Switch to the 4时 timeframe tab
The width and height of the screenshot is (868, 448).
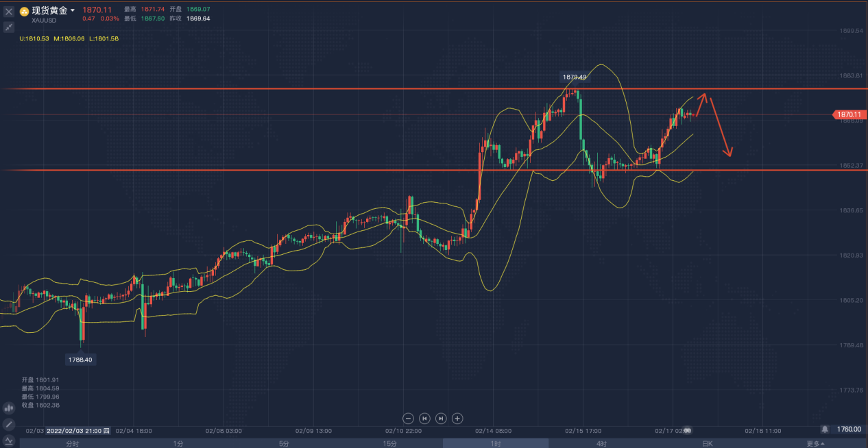click(601, 443)
